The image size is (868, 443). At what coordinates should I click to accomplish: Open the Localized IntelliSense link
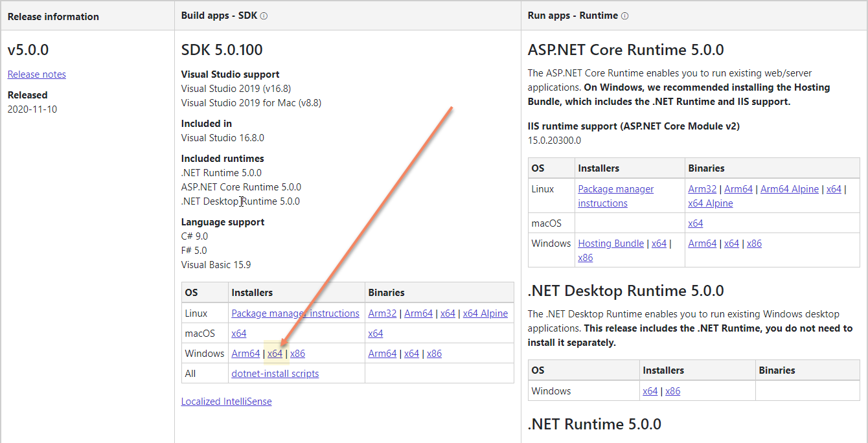(x=226, y=402)
